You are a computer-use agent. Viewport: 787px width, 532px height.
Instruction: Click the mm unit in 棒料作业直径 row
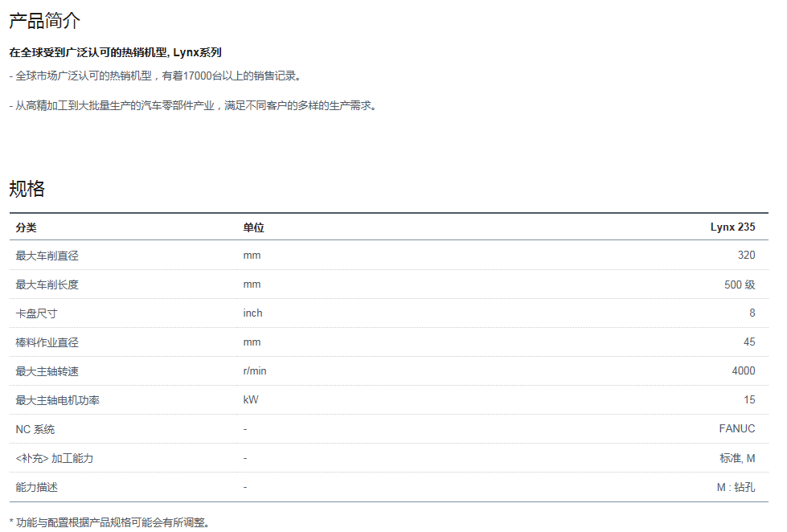coord(252,342)
